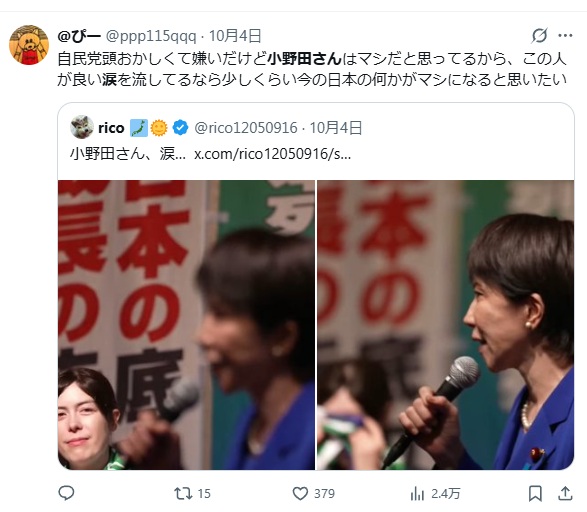The height and width of the screenshot is (512, 587).
Task: Like the tweet with 379 likes
Action: 313,493
